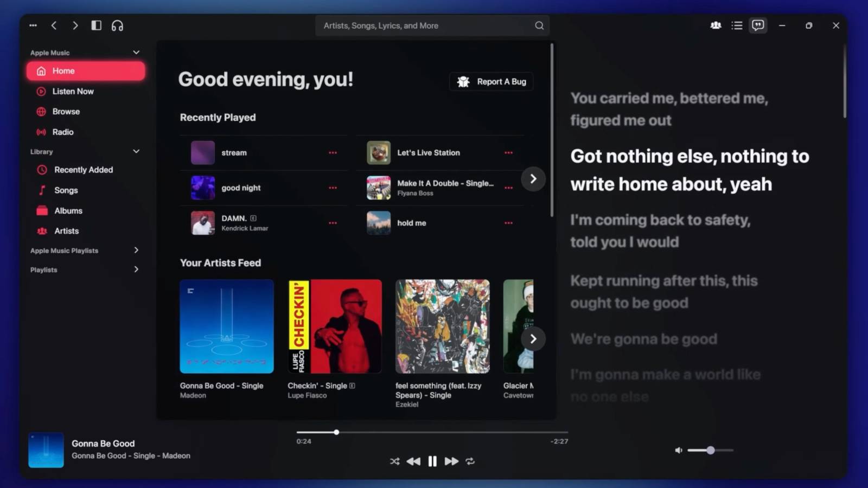
Task: Open more options for Let's Live Station
Action: tap(508, 153)
